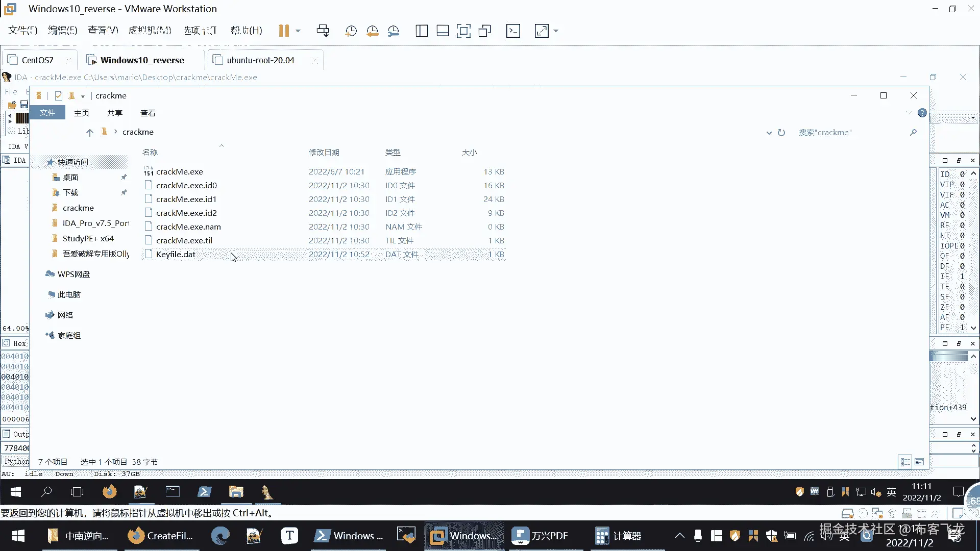Take a VM snapshot icon
The height and width of the screenshot is (551, 980).
pos(351,31)
